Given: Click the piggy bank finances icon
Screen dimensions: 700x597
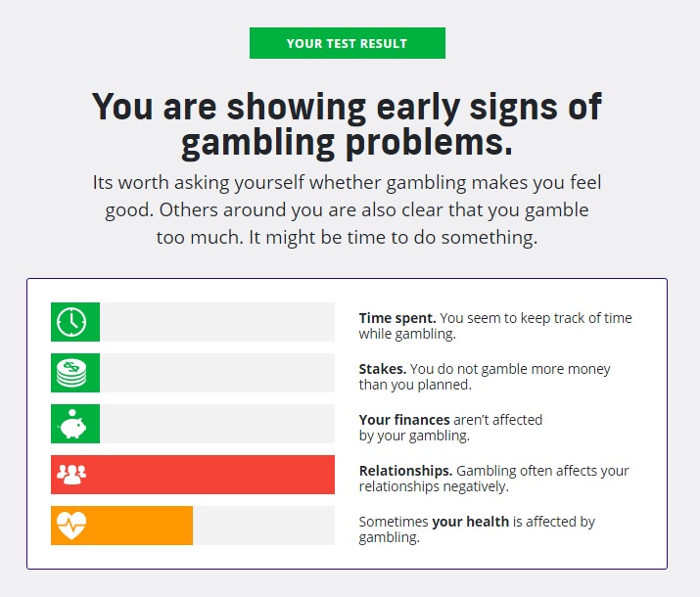Looking at the screenshot, I should click(x=72, y=424).
